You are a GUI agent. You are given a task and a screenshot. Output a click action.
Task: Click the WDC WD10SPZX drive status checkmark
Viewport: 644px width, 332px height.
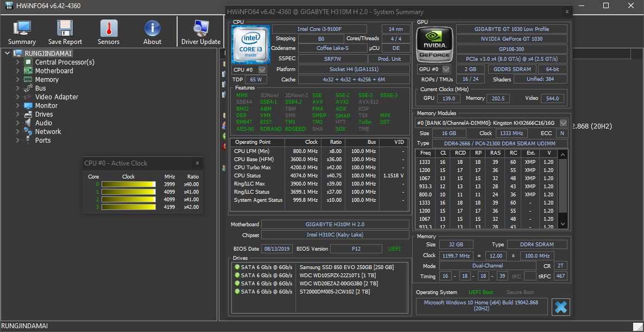coord(237,275)
